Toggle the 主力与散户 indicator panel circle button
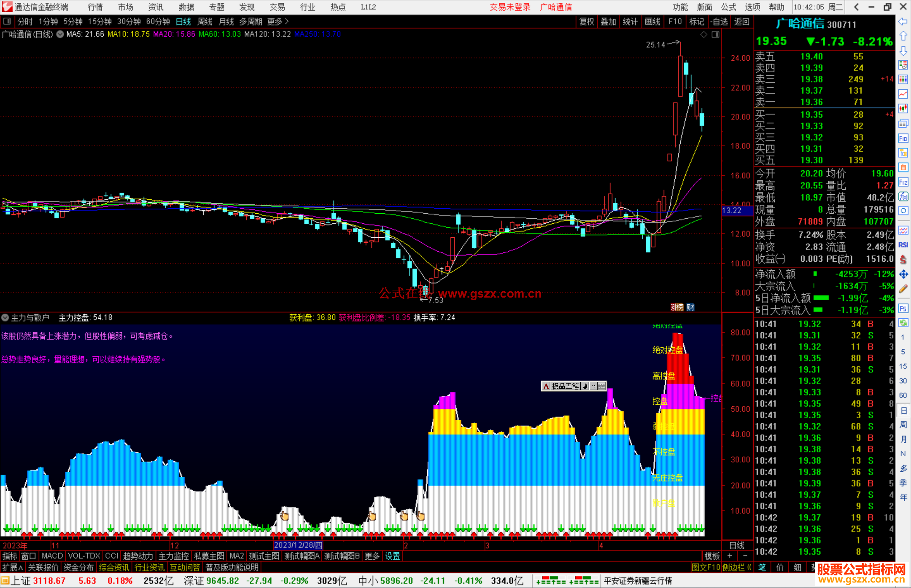The width and height of the screenshot is (911, 588). click(5, 317)
